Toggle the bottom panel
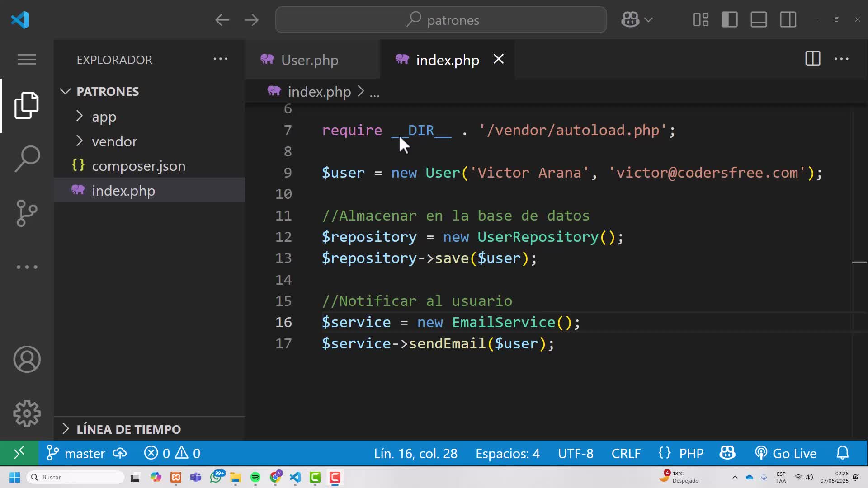 coord(759,20)
